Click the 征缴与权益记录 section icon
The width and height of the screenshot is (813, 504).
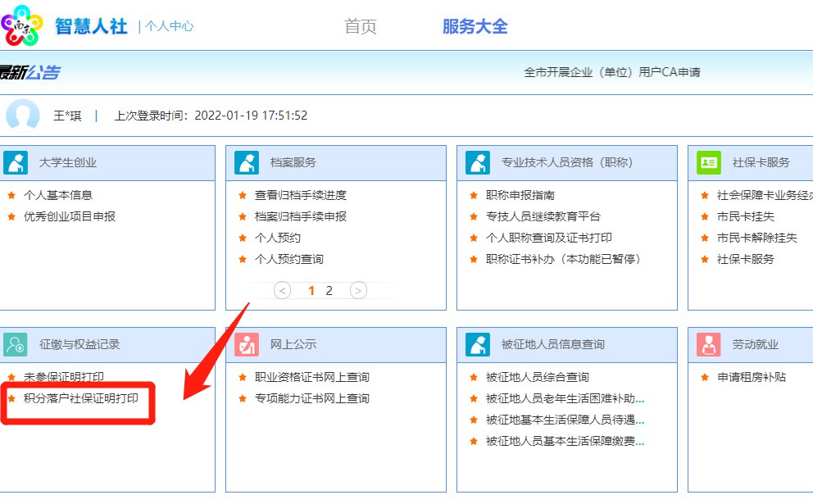[16, 344]
